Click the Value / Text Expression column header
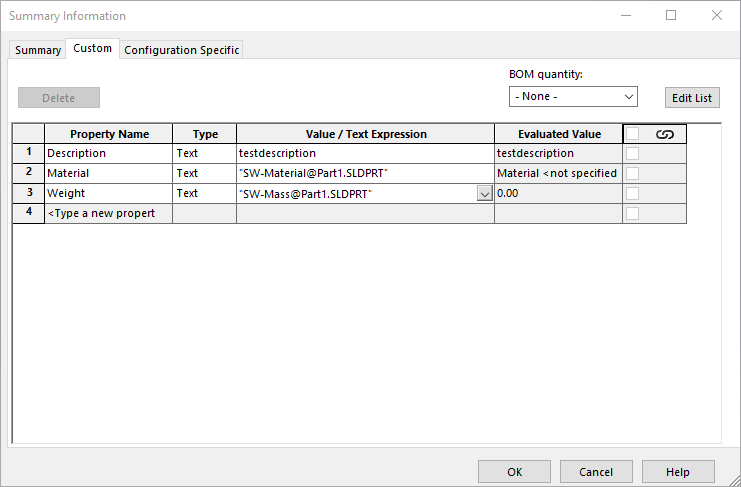 coord(365,134)
